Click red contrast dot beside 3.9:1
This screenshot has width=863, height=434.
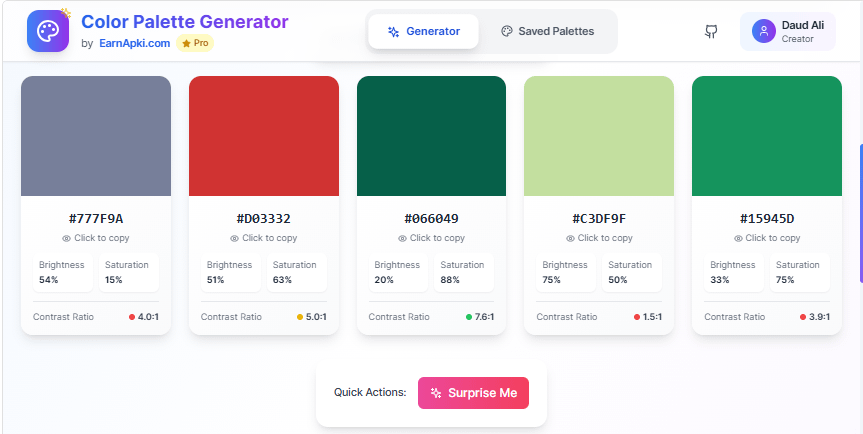pos(803,317)
